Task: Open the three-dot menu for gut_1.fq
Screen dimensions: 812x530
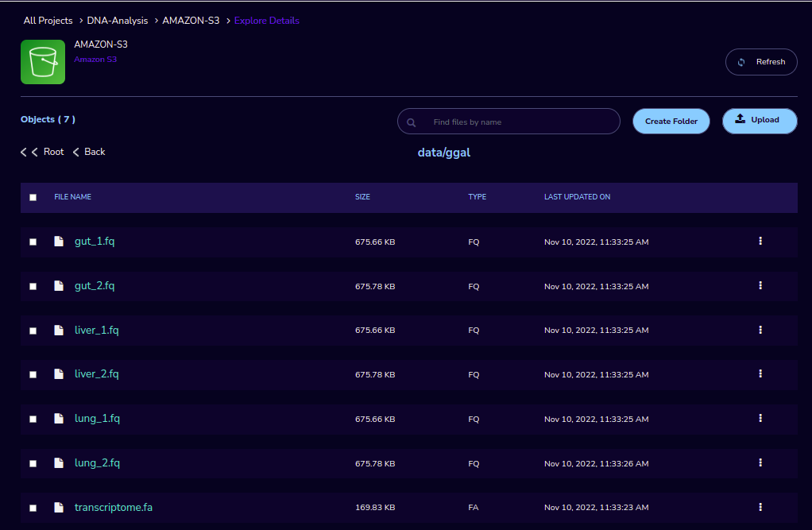Action: (760, 241)
